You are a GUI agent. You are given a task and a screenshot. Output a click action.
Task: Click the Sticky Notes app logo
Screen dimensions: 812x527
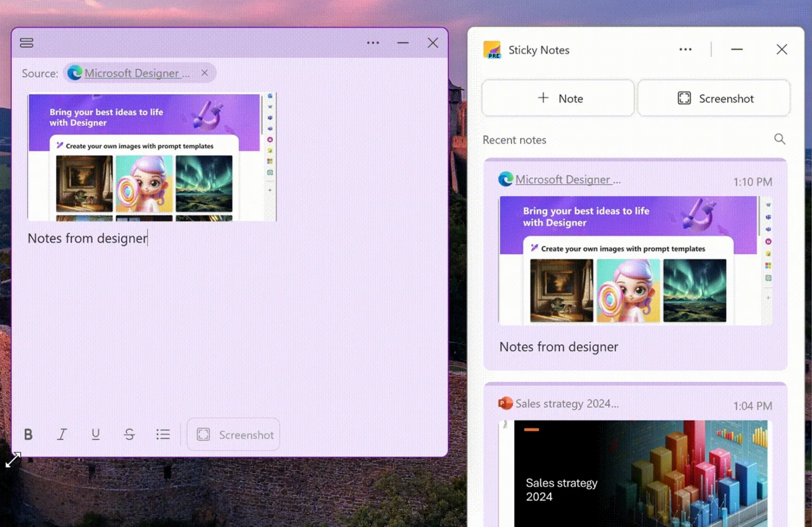point(492,50)
